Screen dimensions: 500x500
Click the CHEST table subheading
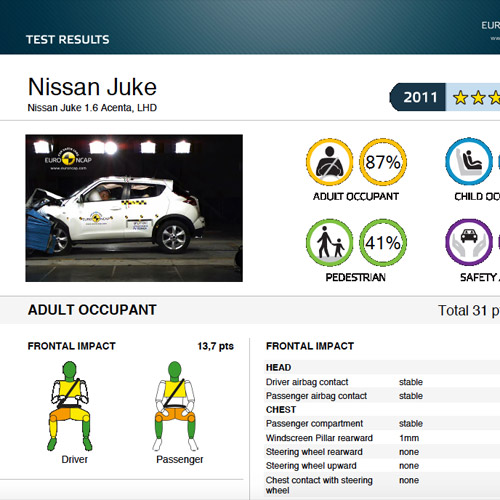(281, 410)
